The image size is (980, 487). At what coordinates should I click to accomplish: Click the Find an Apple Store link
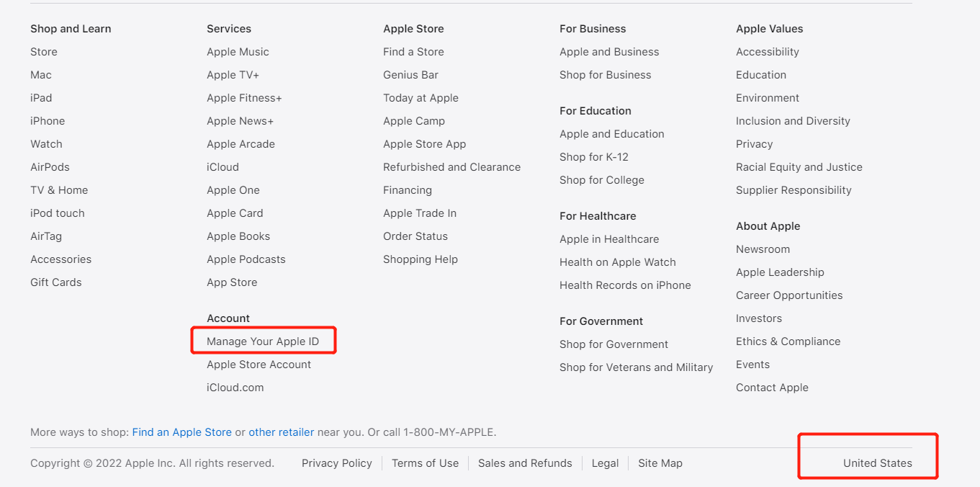pos(181,432)
